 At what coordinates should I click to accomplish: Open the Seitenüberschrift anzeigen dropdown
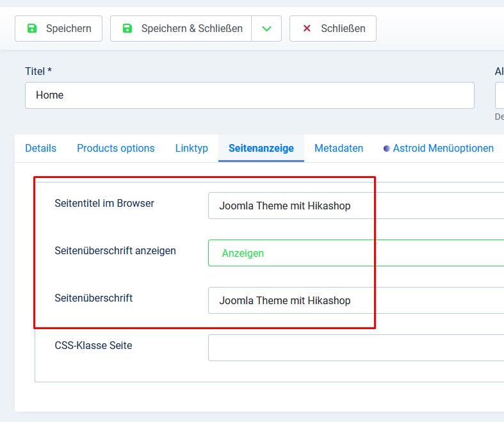356,253
